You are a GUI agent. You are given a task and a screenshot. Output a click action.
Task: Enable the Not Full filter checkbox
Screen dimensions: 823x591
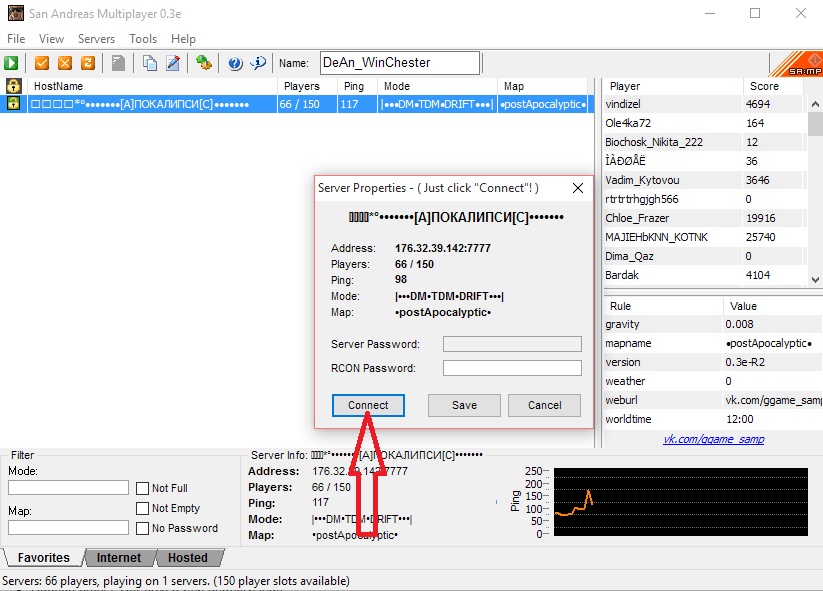142,488
